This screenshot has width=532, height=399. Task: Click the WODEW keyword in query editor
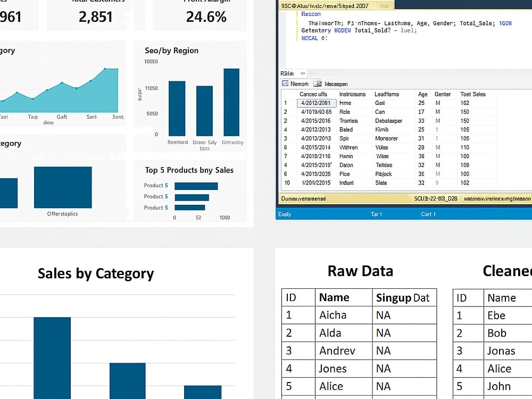pos(342,30)
